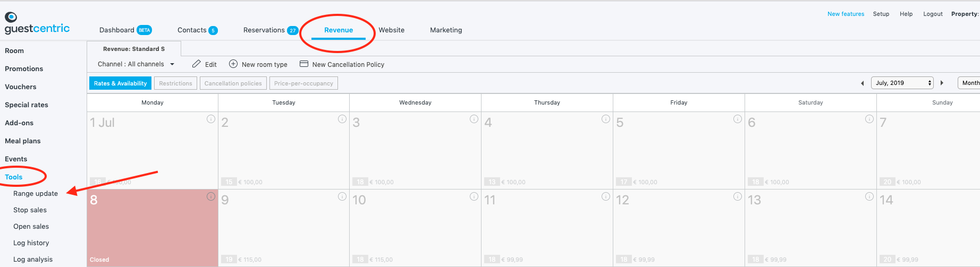Click availability count 17 on July 5

coord(624,182)
